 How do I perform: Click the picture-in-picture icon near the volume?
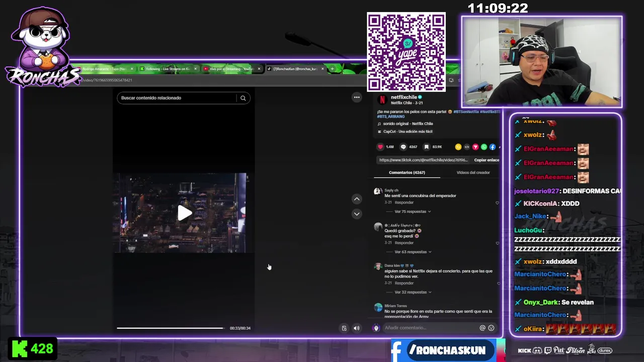(344, 328)
